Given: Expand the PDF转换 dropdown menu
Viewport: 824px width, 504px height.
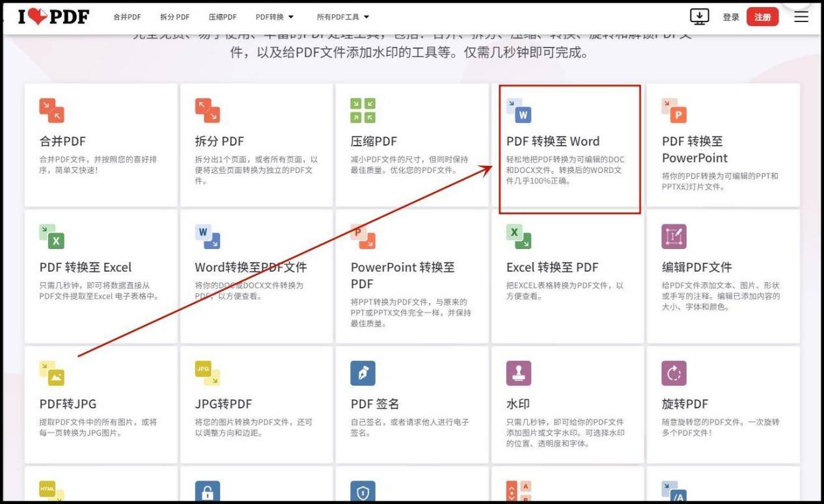Looking at the screenshot, I should click(275, 17).
